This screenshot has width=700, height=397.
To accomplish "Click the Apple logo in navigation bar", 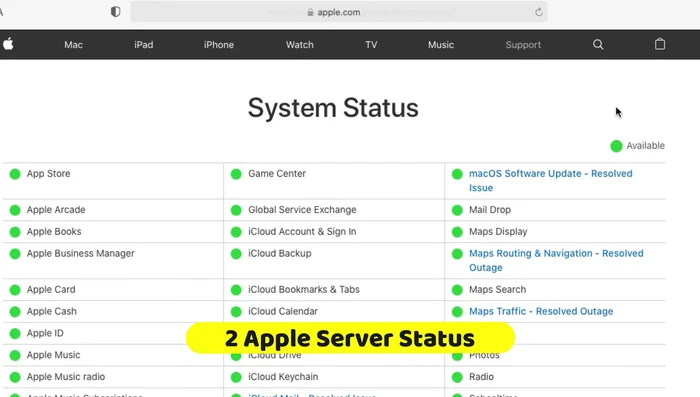I will tap(8, 44).
